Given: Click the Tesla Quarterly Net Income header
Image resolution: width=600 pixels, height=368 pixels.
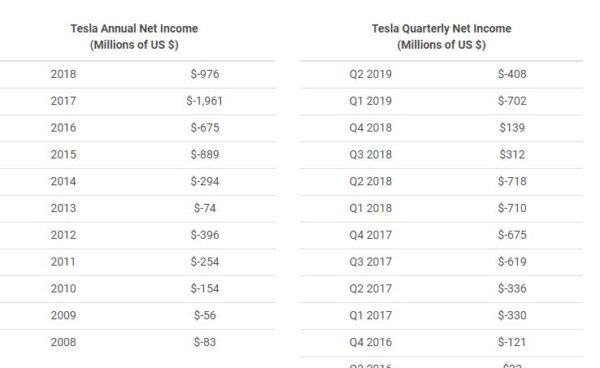Looking at the screenshot, I should tap(442, 36).
